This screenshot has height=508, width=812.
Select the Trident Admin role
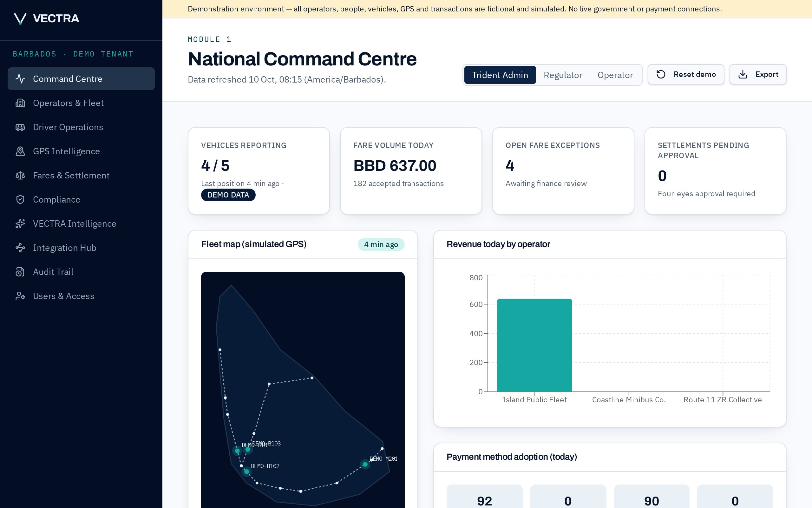(x=500, y=75)
